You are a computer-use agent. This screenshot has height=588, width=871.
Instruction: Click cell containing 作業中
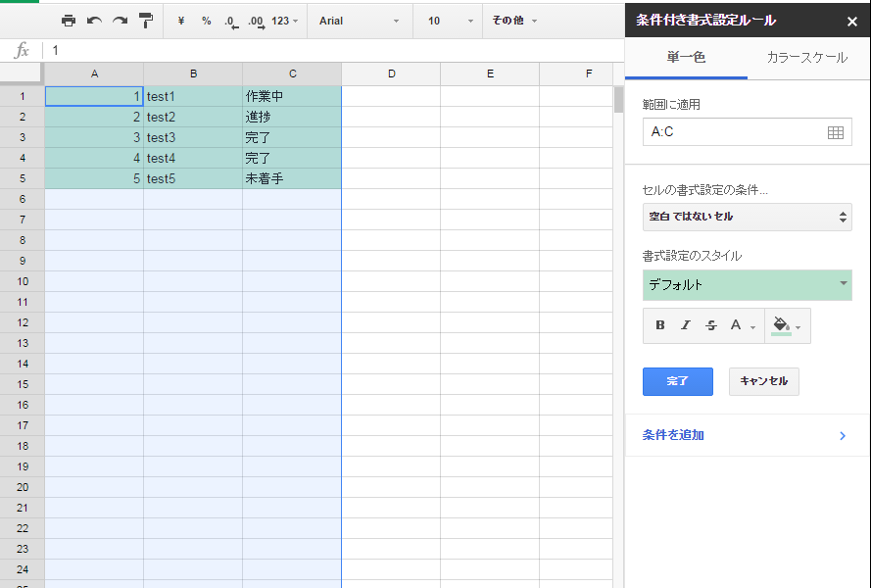click(292, 96)
